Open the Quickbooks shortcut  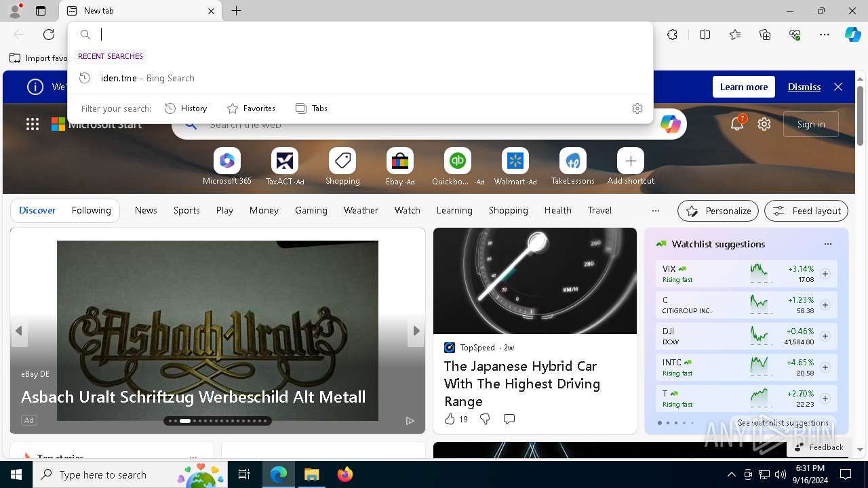click(458, 167)
